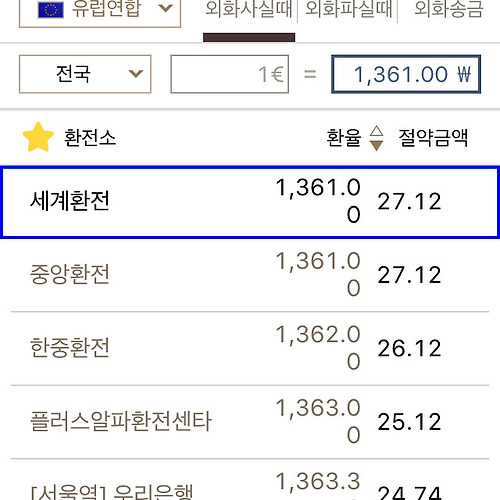Sort ascending with the 환율 up arrow
This screenshot has height=500, width=500.
377,131
